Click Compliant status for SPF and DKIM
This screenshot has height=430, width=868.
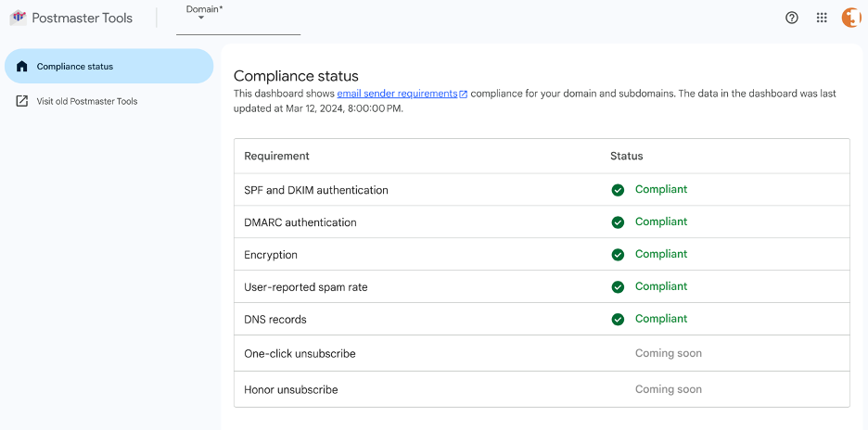click(x=661, y=189)
